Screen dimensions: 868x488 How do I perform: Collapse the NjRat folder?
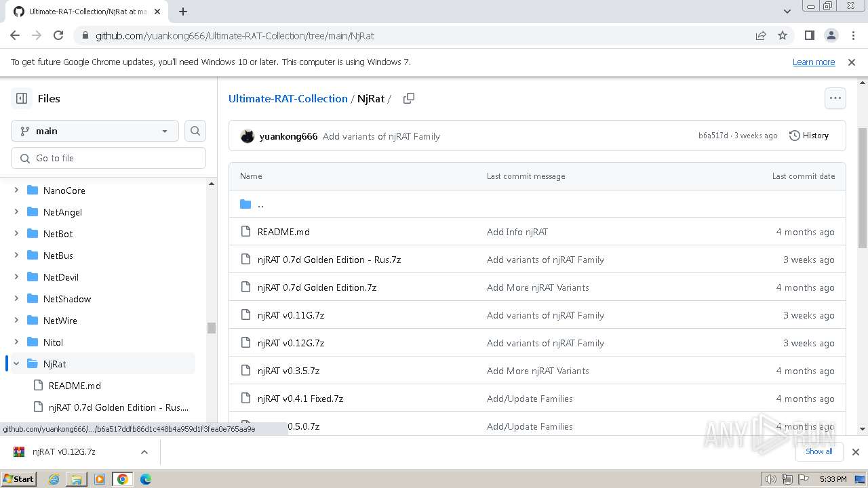[x=16, y=364]
